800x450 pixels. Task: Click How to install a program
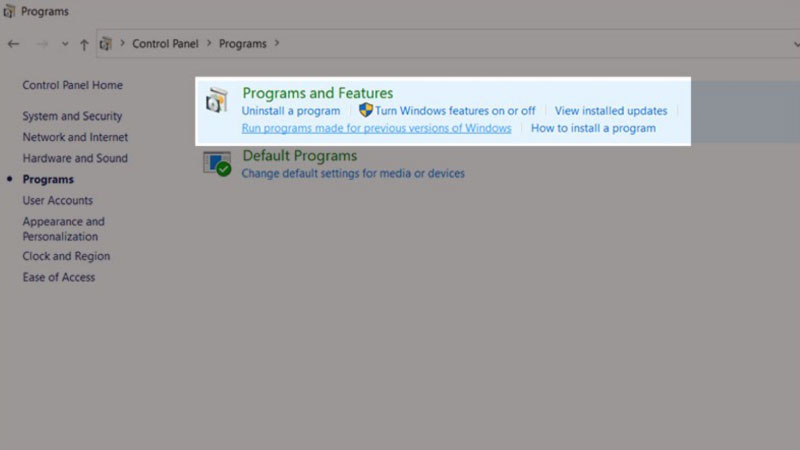[x=593, y=128]
